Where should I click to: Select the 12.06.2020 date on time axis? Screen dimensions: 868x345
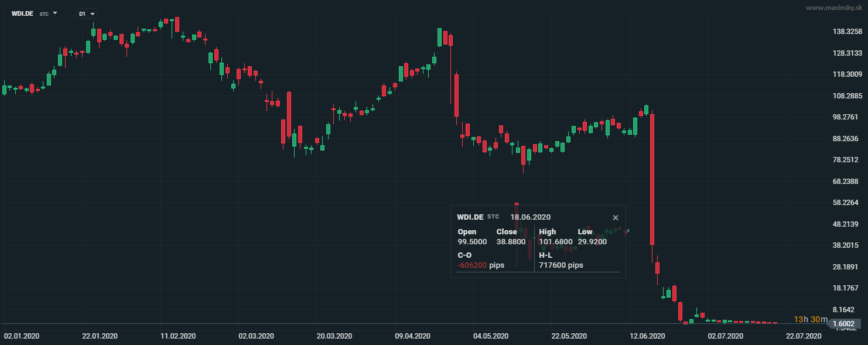coord(647,336)
